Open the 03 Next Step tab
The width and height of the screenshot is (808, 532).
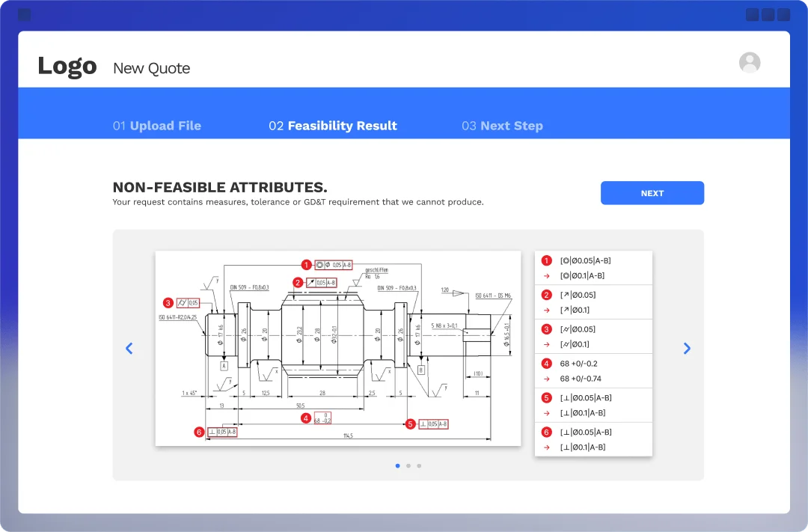pyautogui.click(x=503, y=126)
